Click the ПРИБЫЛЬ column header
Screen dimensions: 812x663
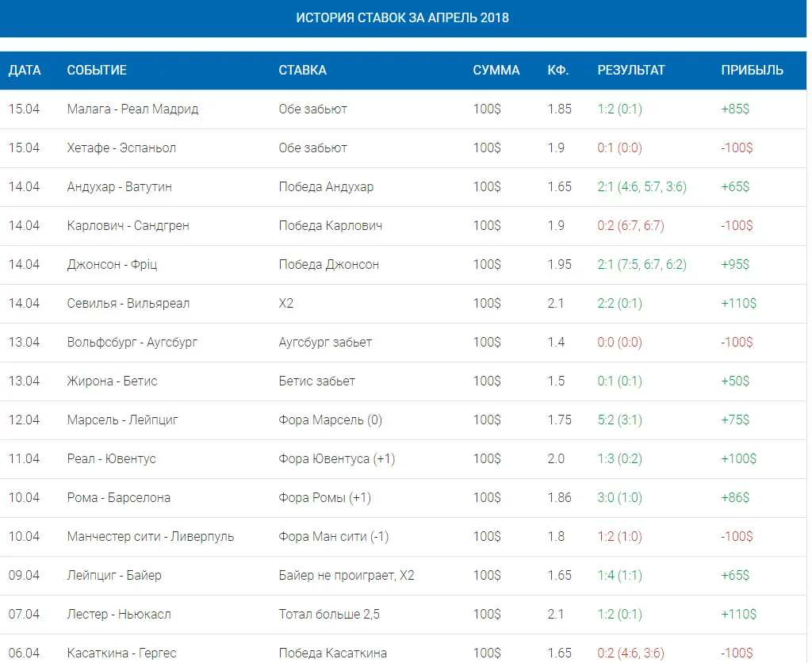(x=753, y=70)
